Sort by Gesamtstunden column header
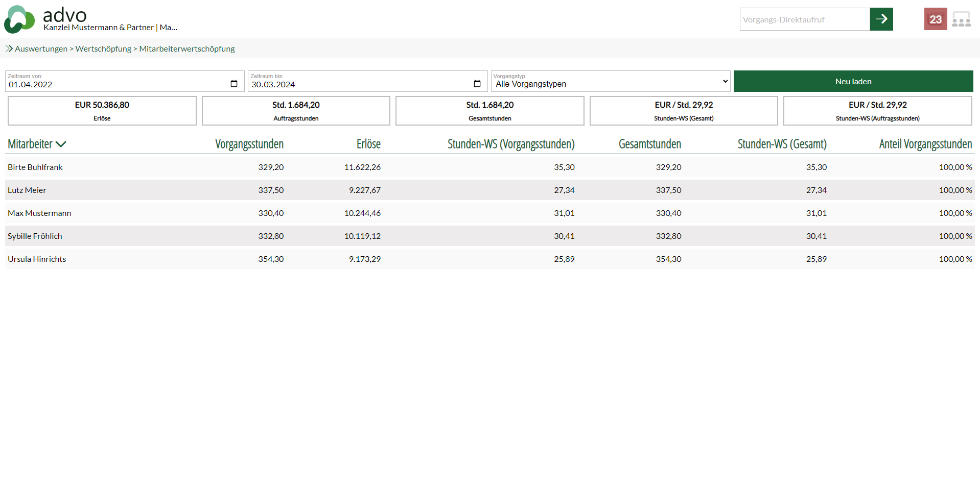Screen dimensions: 980x489 coord(649,144)
